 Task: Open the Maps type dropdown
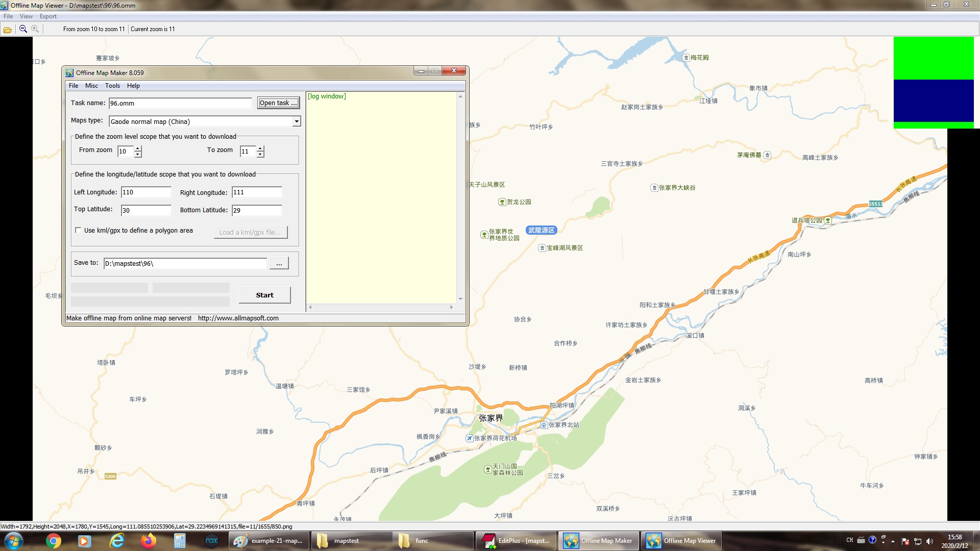point(296,121)
